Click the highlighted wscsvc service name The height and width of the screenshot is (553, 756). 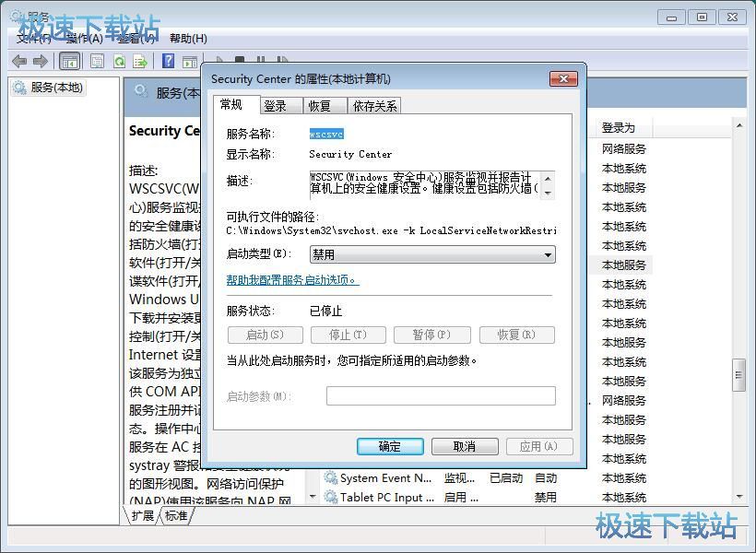[x=326, y=134]
